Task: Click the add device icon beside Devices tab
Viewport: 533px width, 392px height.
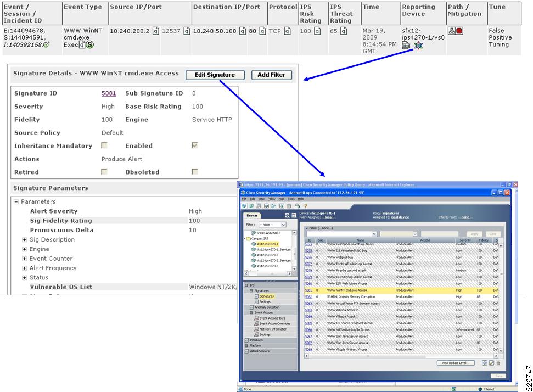Action: tap(287, 215)
